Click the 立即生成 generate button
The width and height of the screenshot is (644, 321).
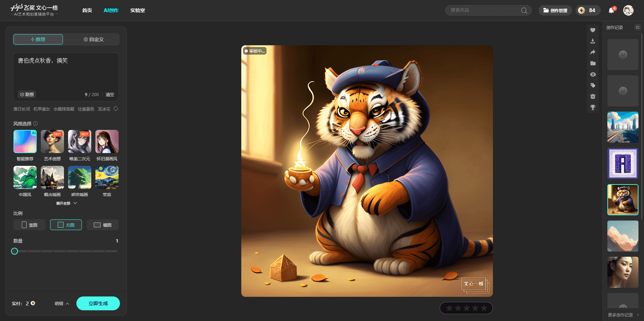coord(98,303)
